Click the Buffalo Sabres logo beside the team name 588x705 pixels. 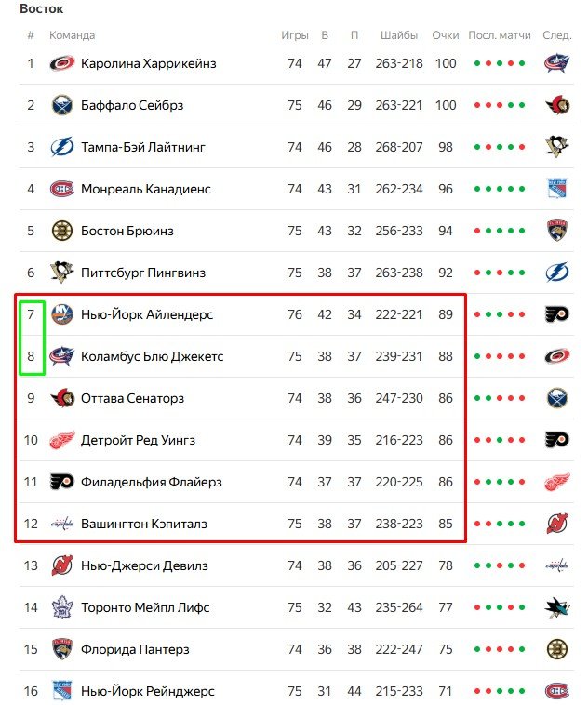pos(62,105)
